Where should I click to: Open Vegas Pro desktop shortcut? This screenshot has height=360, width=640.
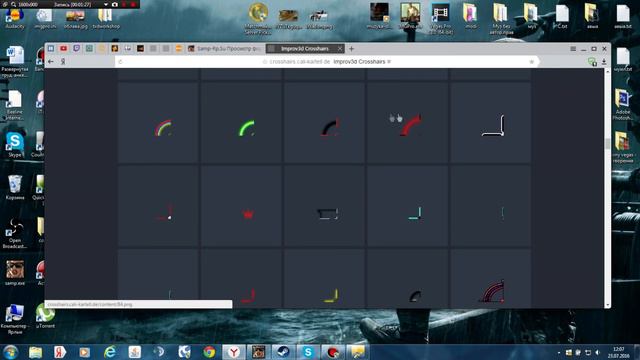[440, 18]
